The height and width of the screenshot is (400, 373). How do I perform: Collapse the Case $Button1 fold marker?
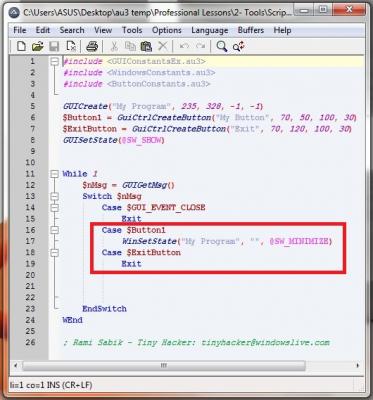pyautogui.click(x=54, y=230)
